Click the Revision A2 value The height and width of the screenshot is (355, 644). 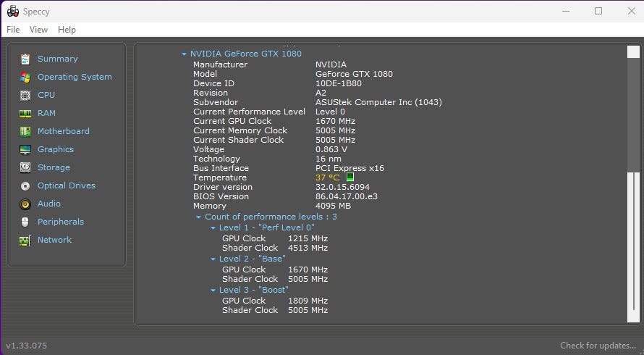point(321,93)
